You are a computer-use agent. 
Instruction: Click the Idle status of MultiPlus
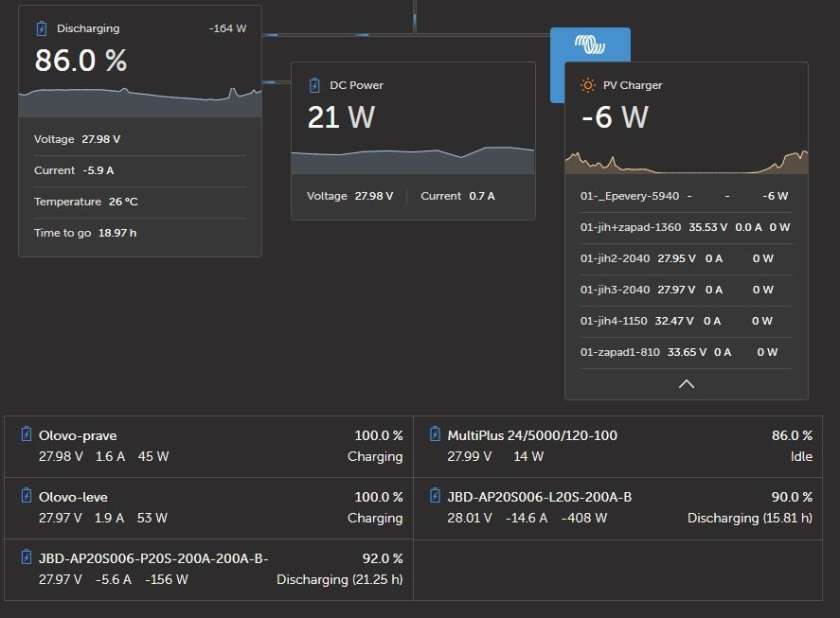click(x=801, y=456)
